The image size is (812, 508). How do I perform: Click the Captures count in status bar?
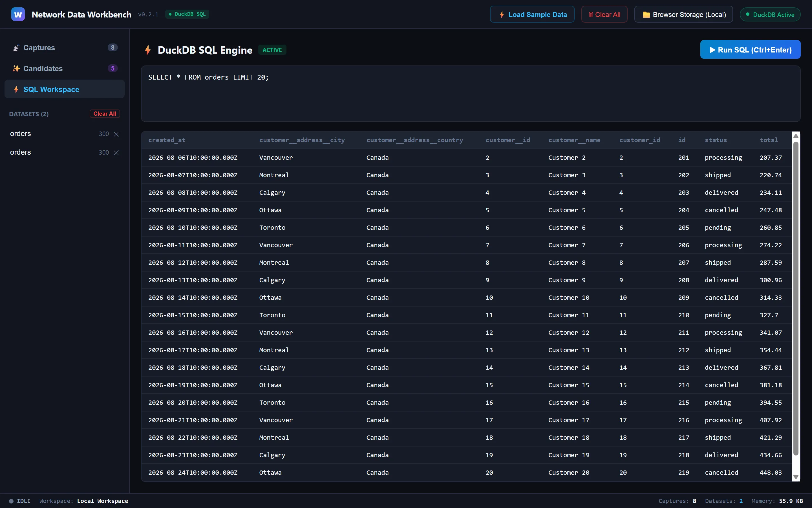(x=677, y=501)
